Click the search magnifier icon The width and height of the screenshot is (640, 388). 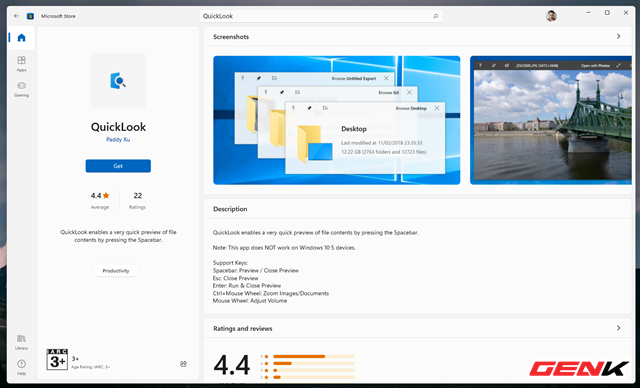coord(436,16)
